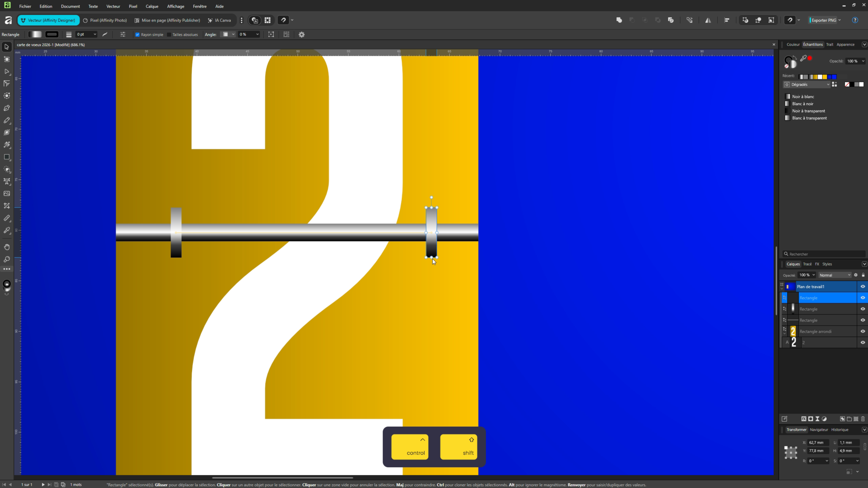Image resolution: width=868 pixels, height=488 pixels.
Task: Select the Rectangle shape tool
Action: pos(7,157)
